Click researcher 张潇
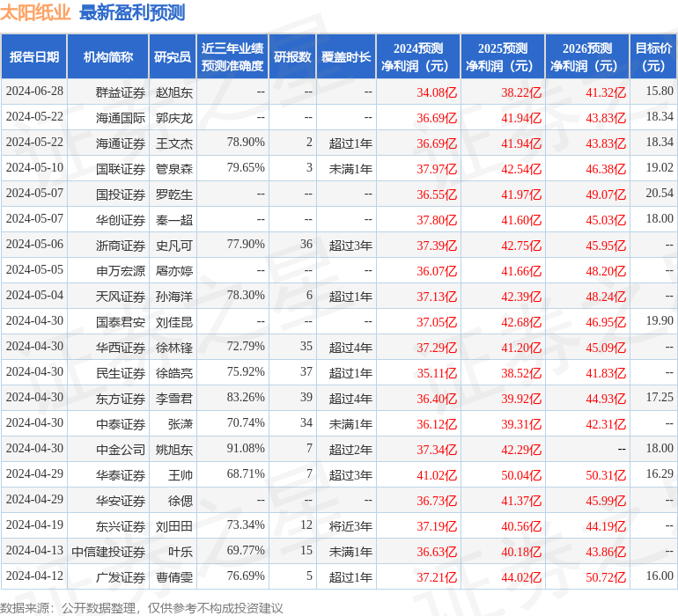The height and width of the screenshot is (616, 678). click(181, 424)
